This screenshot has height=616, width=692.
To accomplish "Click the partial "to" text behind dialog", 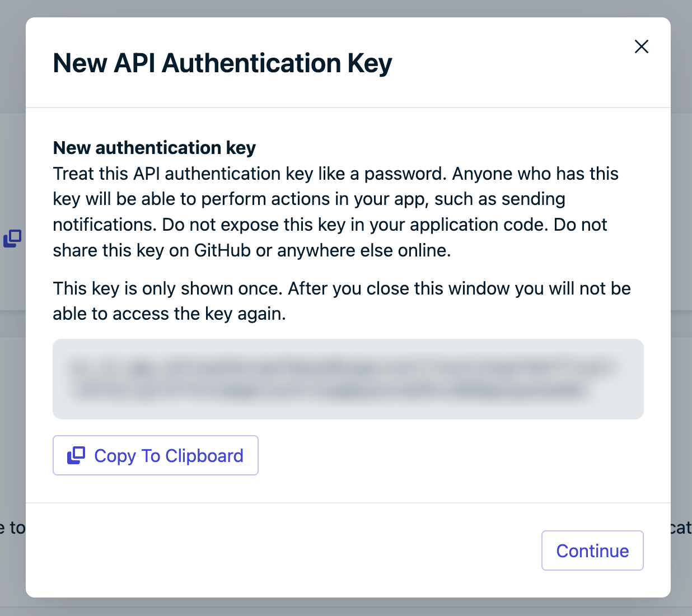I will [17, 528].
